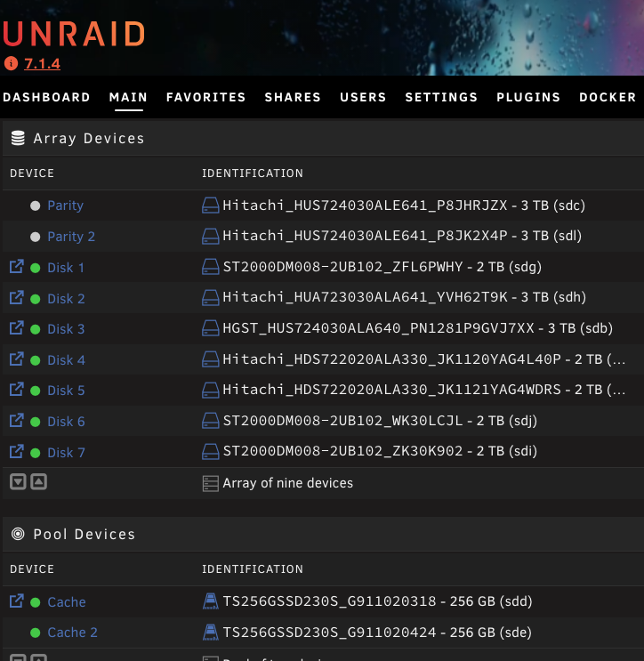This screenshot has height=661, width=644.
Task: Click the 7.1.4 version link
Action: 42,64
